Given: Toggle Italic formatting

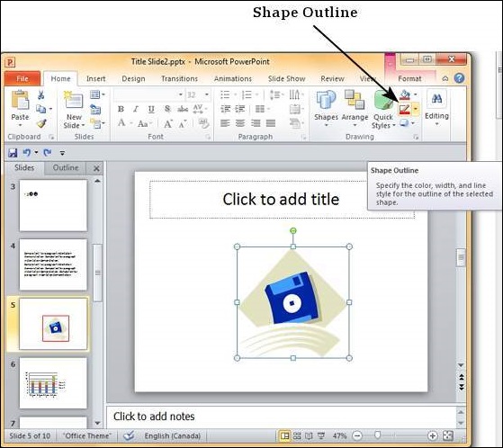Looking at the screenshot, I should (136, 109).
